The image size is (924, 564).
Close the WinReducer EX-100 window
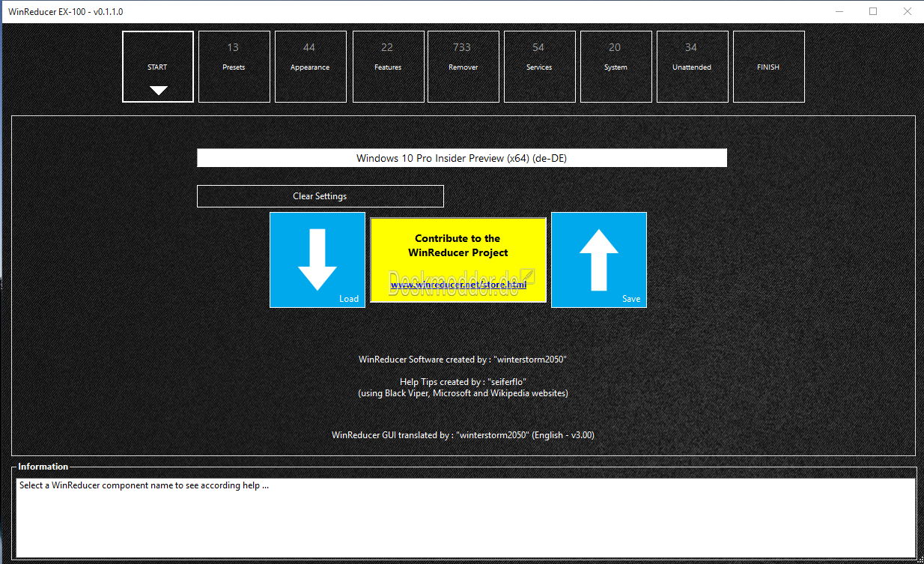pyautogui.click(x=907, y=11)
